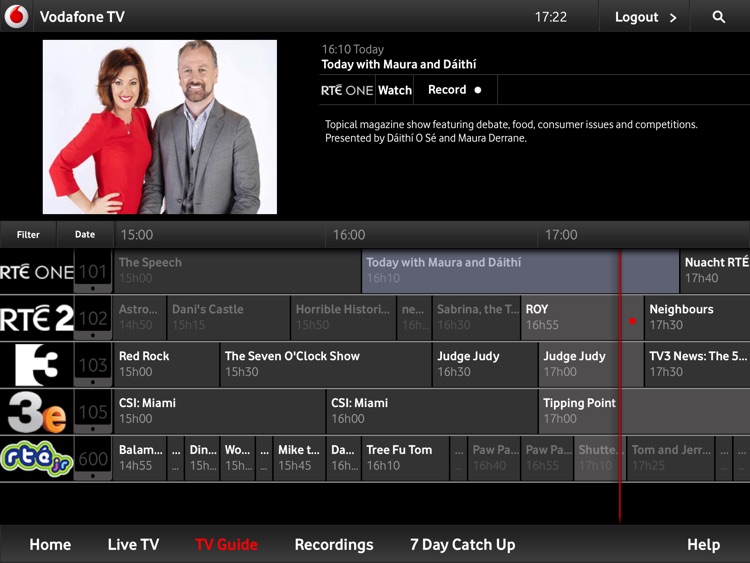Open 7 Day Catch Up
The height and width of the screenshot is (563, 750).
pos(463,544)
